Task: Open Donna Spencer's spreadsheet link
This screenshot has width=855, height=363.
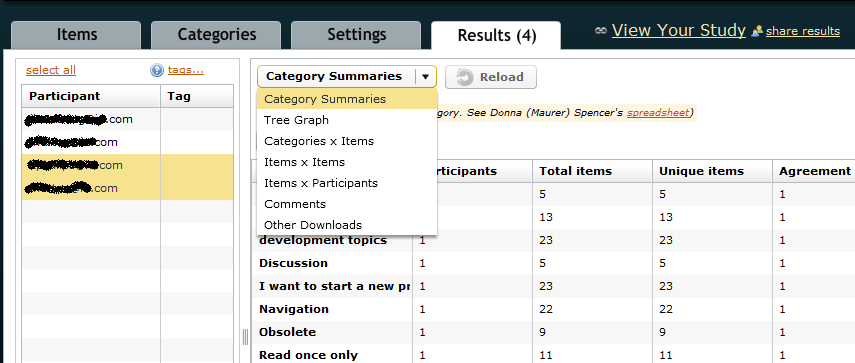Action: tap(658, 113)
